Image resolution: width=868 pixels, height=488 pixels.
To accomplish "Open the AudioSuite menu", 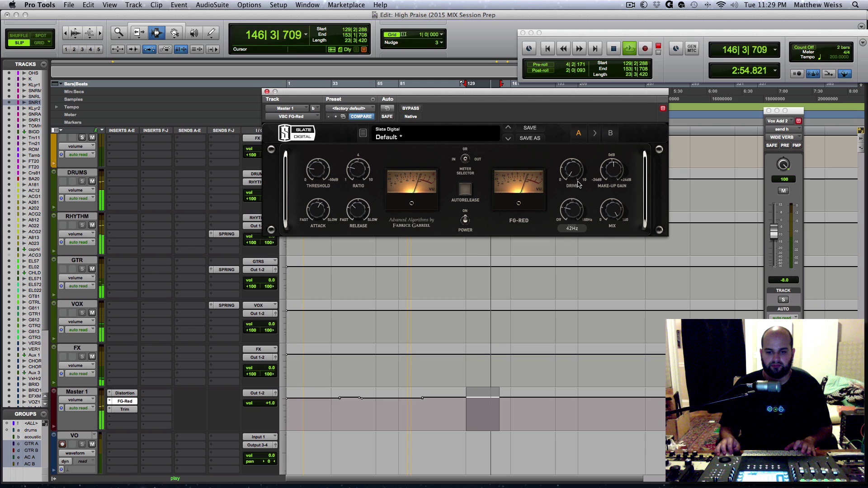I will (x=212, y=5).
